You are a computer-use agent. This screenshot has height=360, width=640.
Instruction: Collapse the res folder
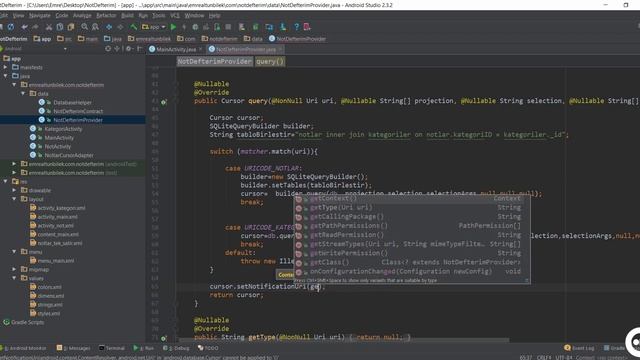click(x=6, y=181)
